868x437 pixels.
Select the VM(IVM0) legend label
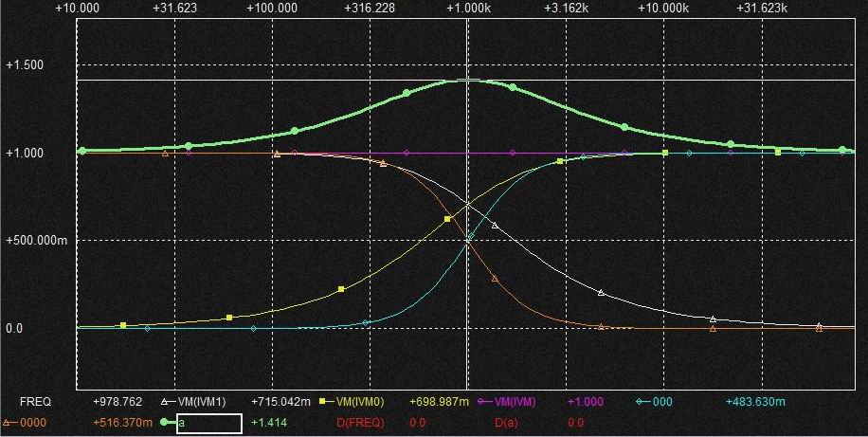(363, 402)
